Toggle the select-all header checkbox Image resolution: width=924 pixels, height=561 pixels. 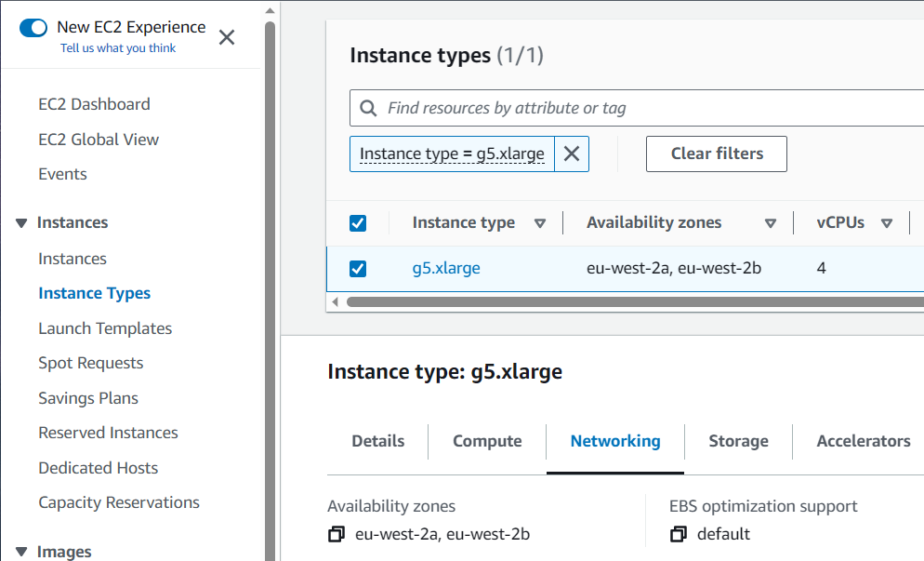(x=358, y=223)
